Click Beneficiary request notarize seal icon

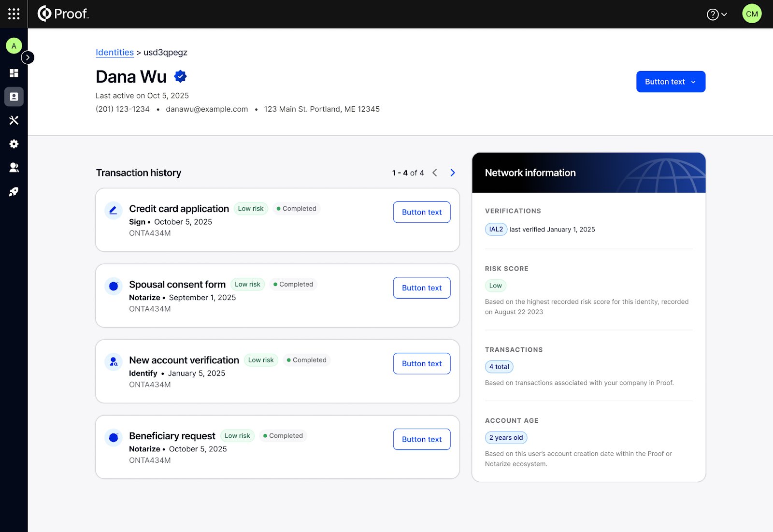[x=114, y=438]
